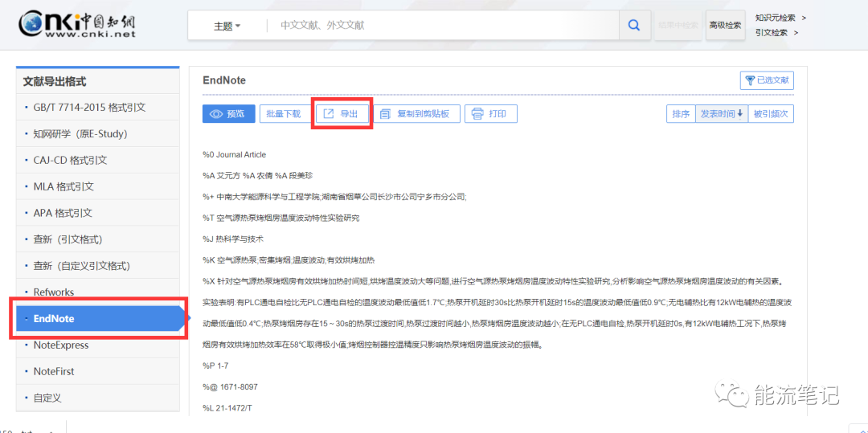Click the 批量下载 button

point(284,114)
